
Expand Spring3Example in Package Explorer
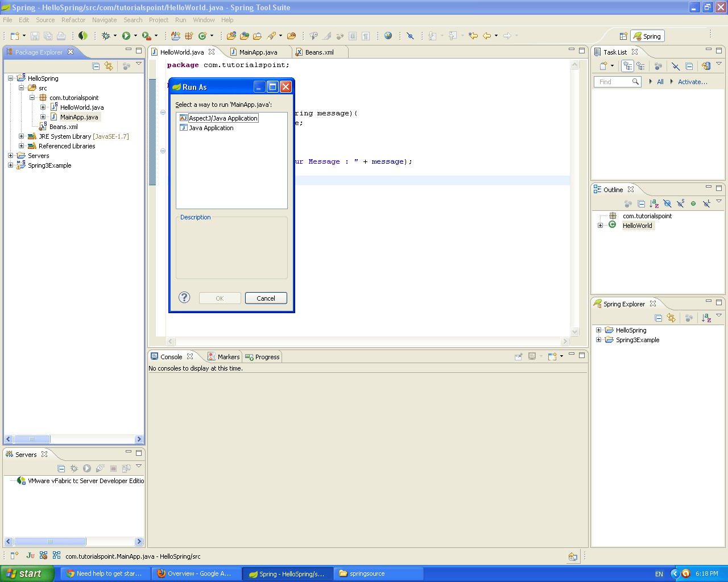point(10,165)
